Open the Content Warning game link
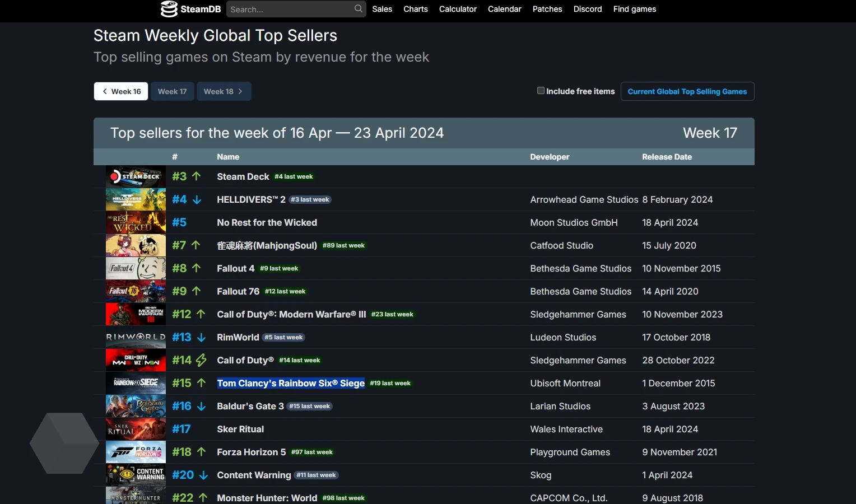This screenshot has height=504, width=856. point(254,475)
